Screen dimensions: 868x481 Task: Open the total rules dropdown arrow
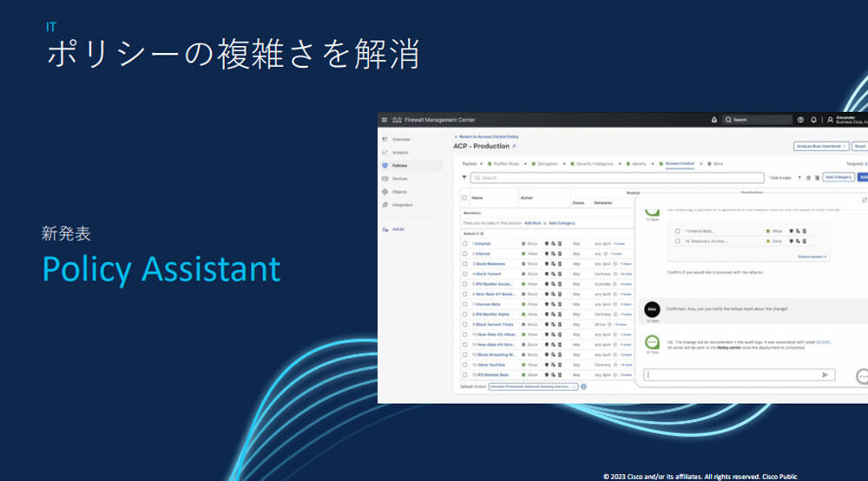[x=799, y=178]
